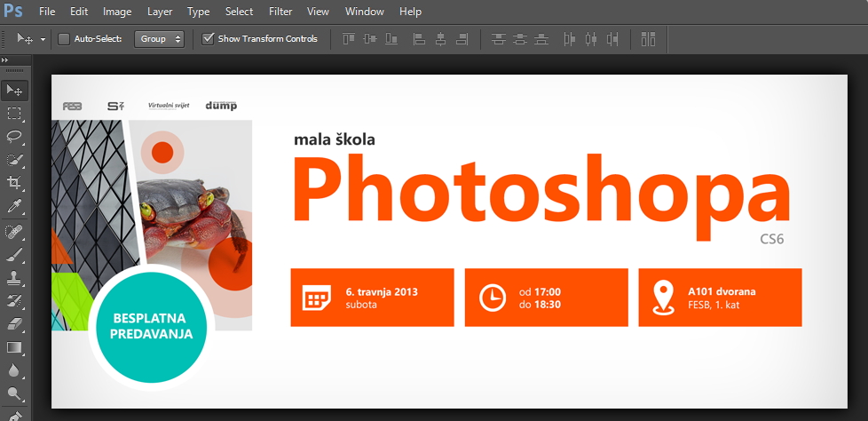The width and height of the screenshot is (868, 421).
Task: Uncheck Show Transform Controls
Action: 208,39
